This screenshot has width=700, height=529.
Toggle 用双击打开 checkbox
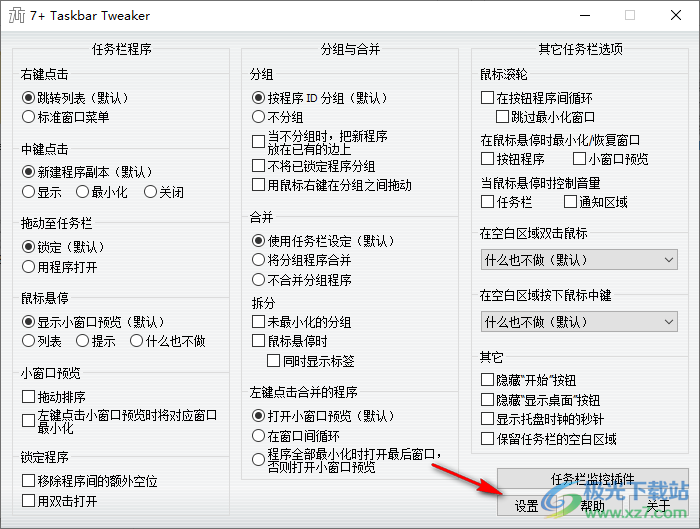tap(28, 500)
